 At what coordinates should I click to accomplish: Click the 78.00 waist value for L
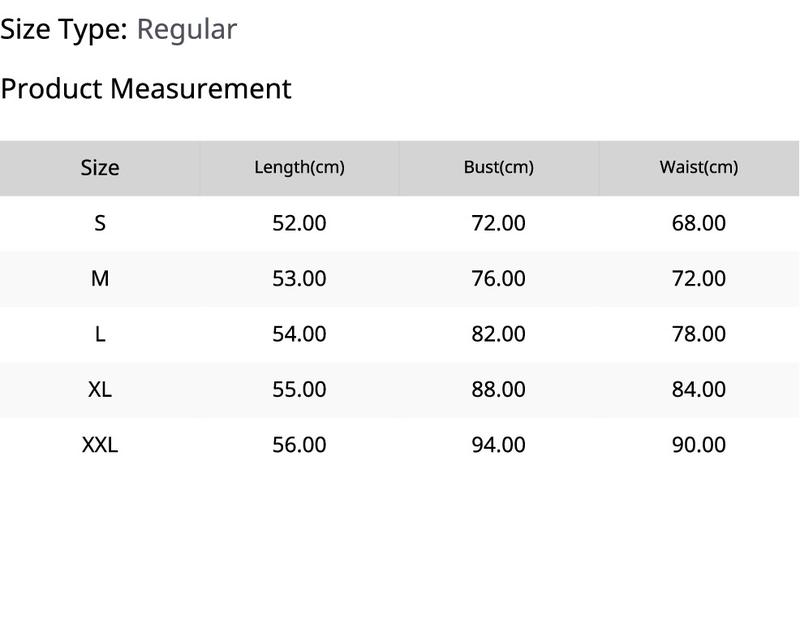tap(698, 334)
